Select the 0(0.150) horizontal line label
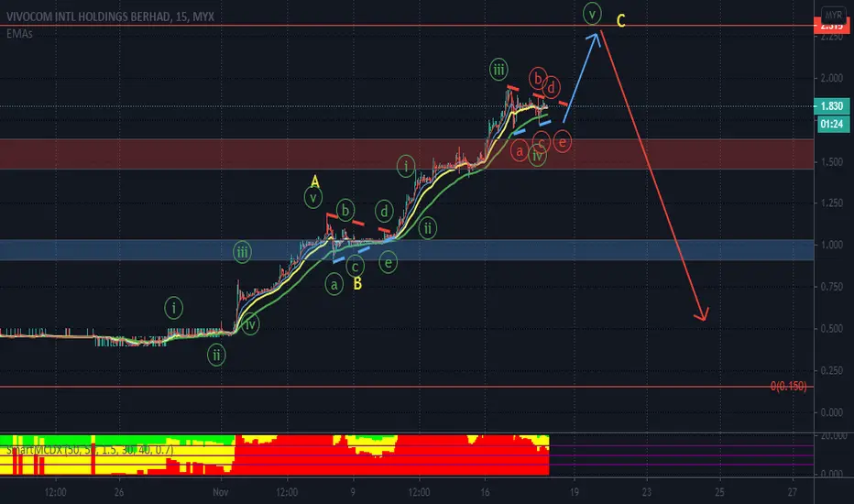Screen dimensions: 854x504 pos(788,387)
